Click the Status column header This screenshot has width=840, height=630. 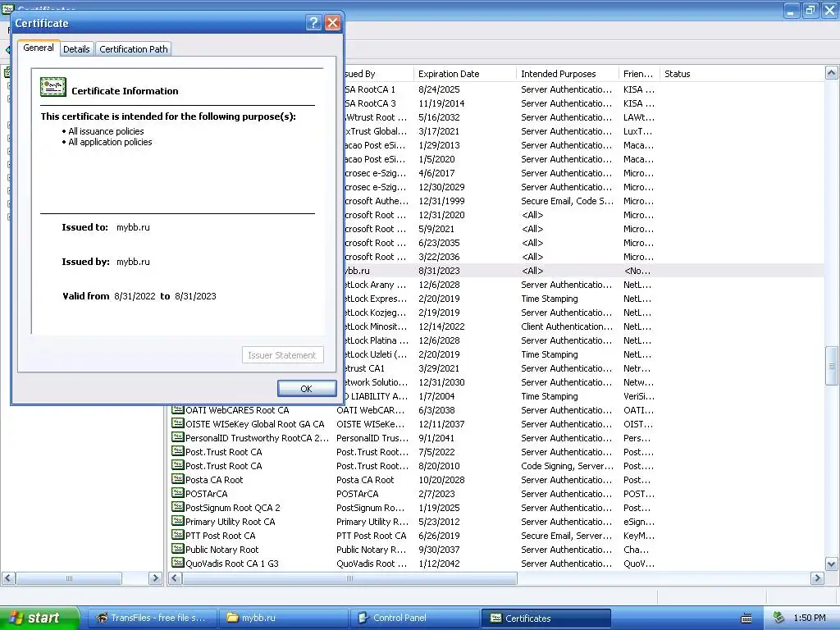coord(677,74)
